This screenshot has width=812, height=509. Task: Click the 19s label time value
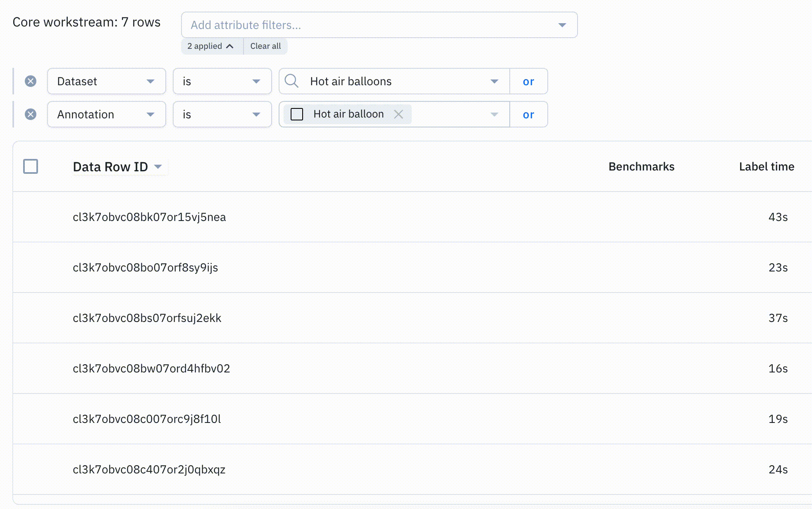tap(778, 419)
